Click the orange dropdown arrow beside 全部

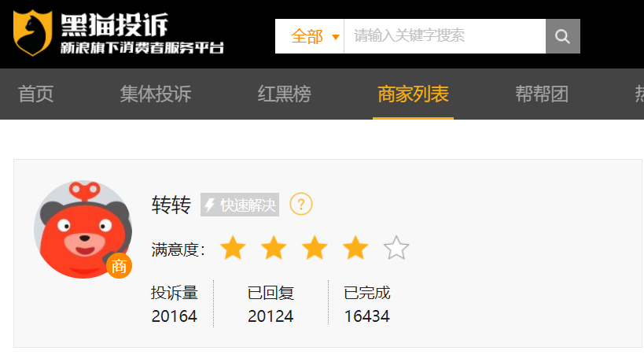336,37
